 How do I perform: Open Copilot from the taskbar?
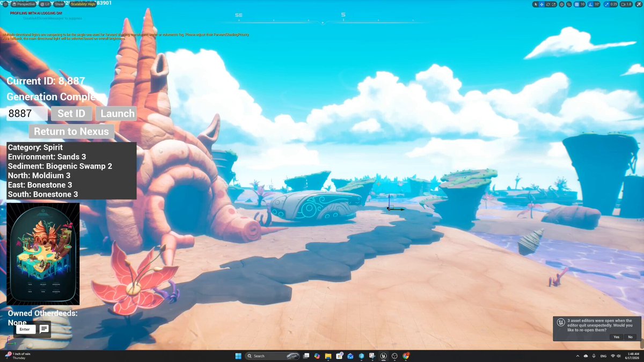tap(317, 356)
